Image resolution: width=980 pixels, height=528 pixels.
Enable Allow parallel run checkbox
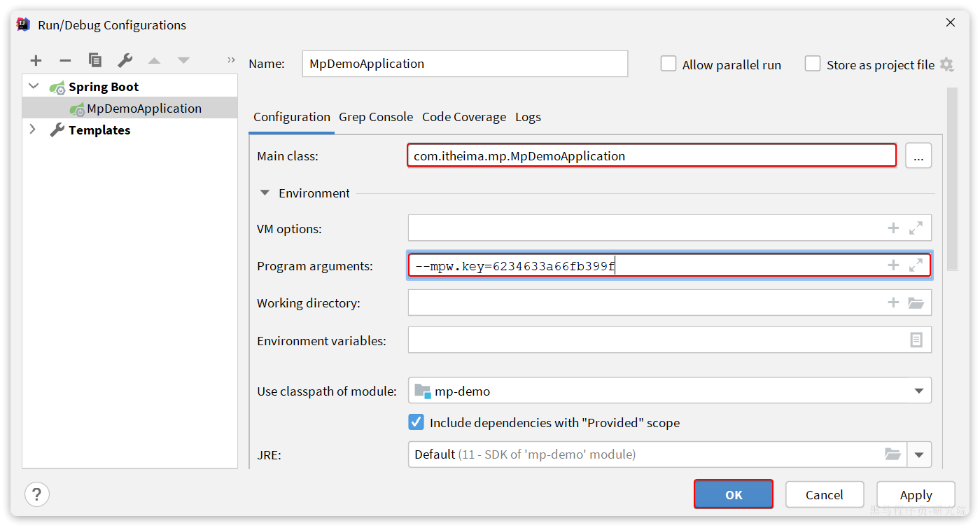[668, 64]
